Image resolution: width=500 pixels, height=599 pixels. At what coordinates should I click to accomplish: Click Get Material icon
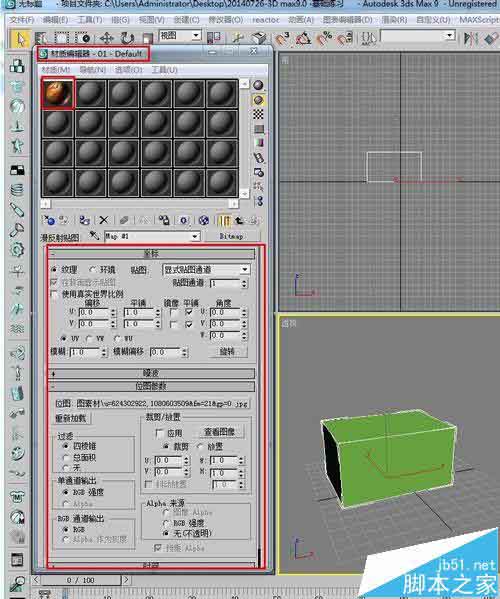click(49, 220)
